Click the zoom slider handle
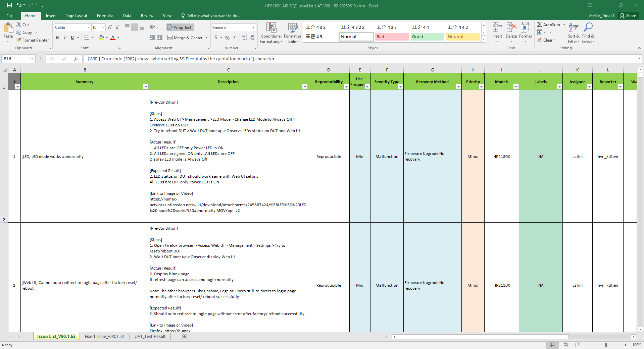Viewport: 644px width, 349px height. (606, 345)
